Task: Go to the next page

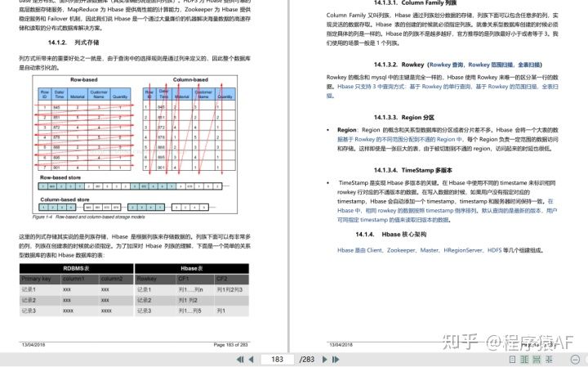Action: pos(325,359)
